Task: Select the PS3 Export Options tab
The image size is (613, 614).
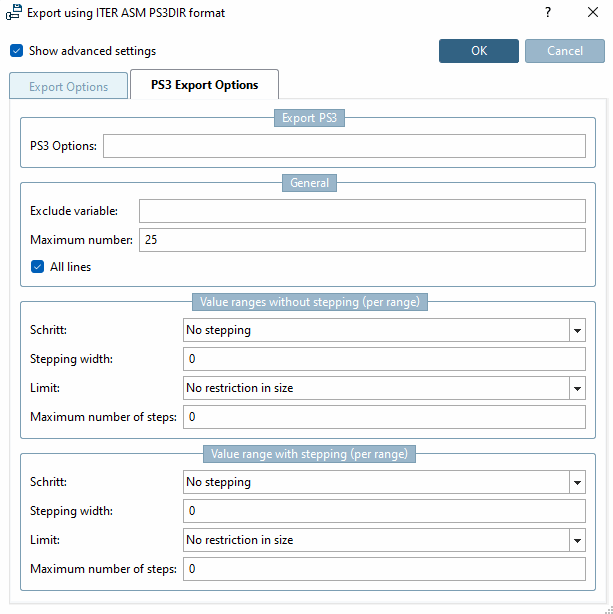Action: pos(204,86)
